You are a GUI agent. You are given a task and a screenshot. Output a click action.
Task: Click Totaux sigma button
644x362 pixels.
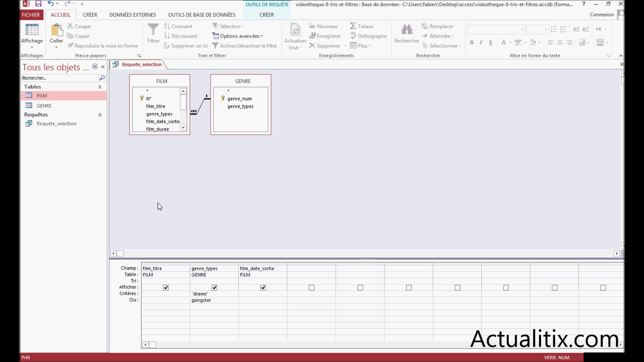coord(362,26)
